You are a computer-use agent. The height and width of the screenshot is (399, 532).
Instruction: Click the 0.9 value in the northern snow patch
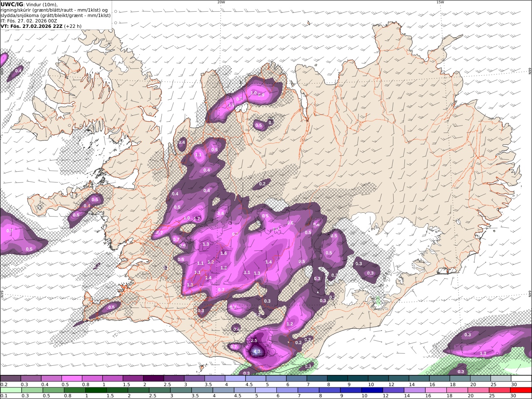tap(261, 95)
